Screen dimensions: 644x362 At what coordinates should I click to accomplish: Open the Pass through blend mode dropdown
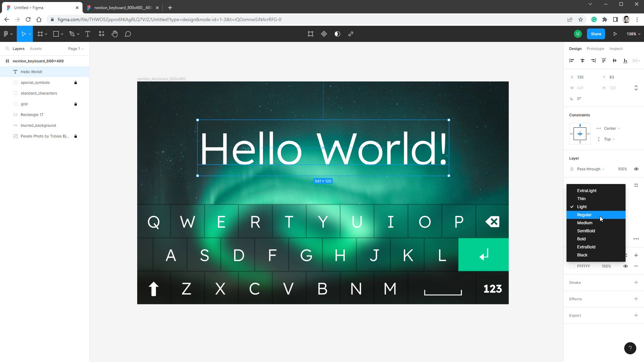click(589, 169)
